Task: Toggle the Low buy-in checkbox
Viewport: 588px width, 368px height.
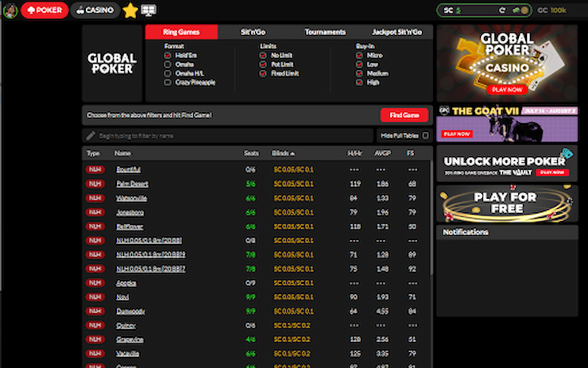Action: tap(359, 64)
